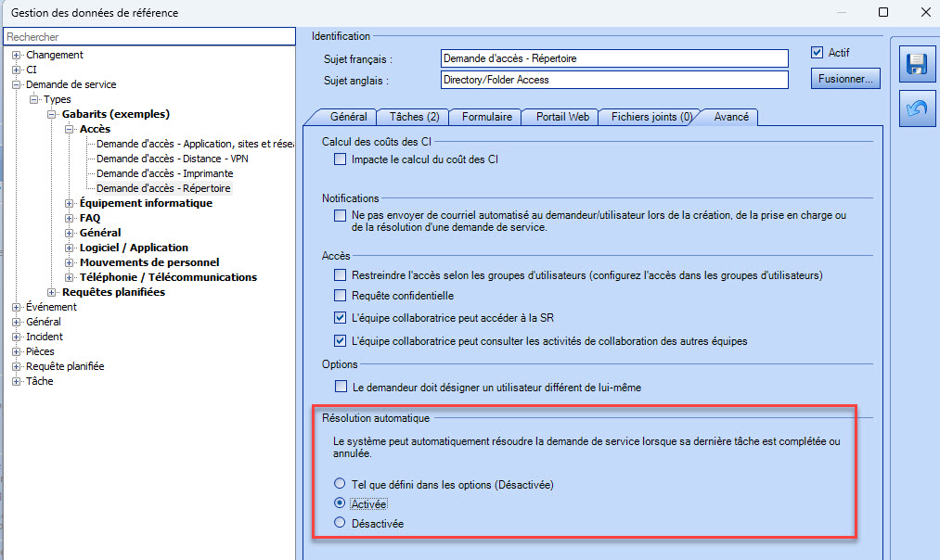
Task: Expand the Changement tree node
Action: click(16, 55)
